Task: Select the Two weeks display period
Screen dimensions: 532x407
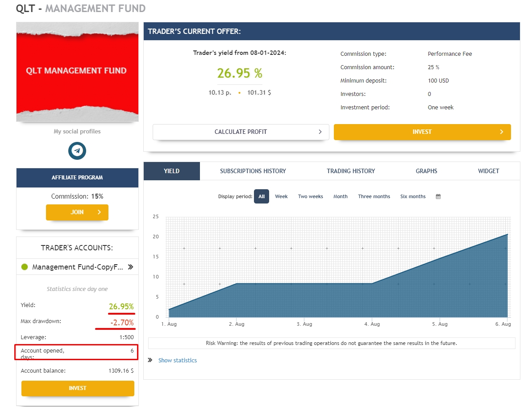Action: click(x=310, y=196)
